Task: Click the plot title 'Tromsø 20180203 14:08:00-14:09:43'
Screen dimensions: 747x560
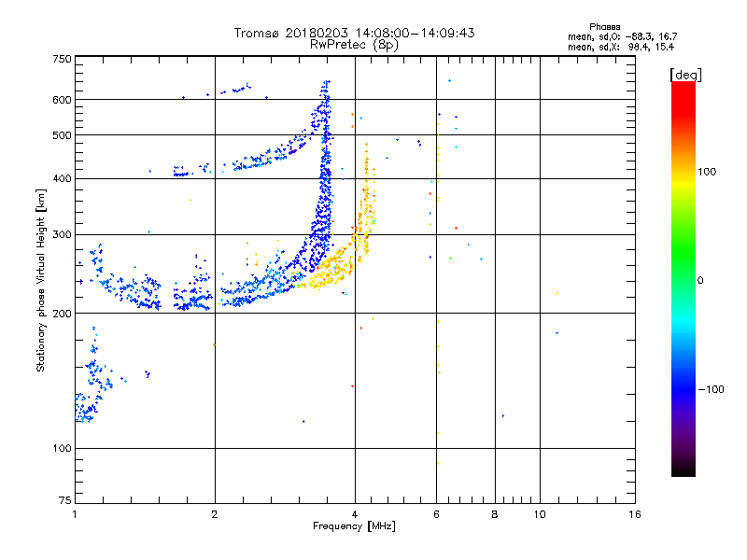Action: [x=354, y=33]
